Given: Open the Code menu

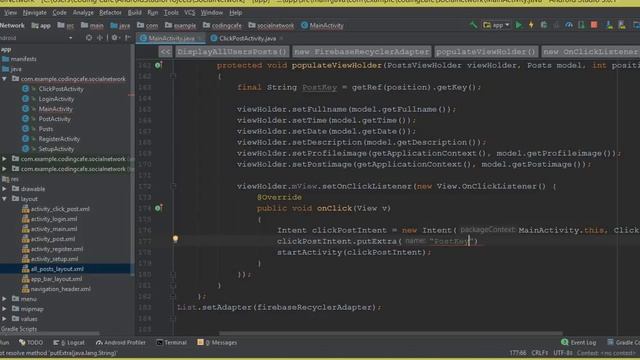Looking at the screenshot, I should (x=60, y=13).
